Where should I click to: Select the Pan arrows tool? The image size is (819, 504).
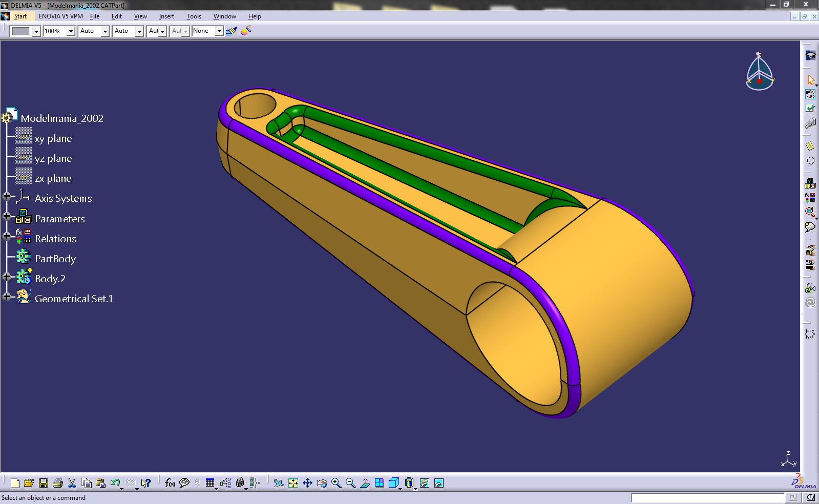coord(307,483)
